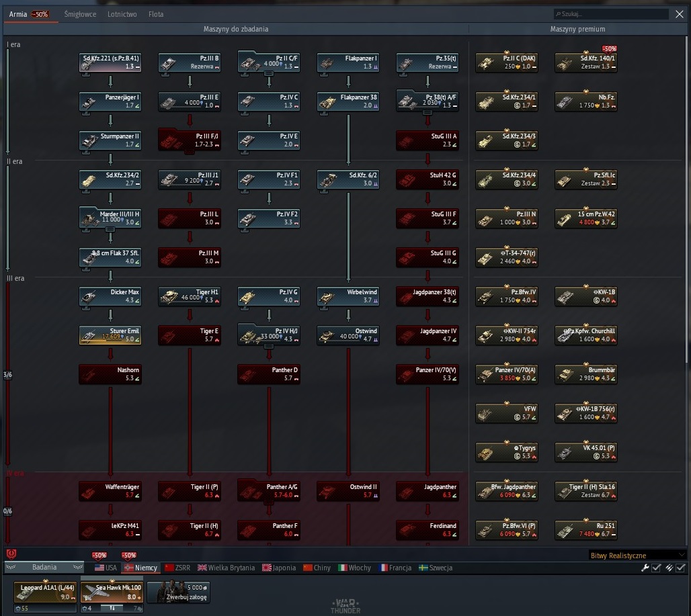The width and height of the screenshot is (691, 616).
Task: Toggle the wrench repair checkbox
Action: [x=656, y=568]
